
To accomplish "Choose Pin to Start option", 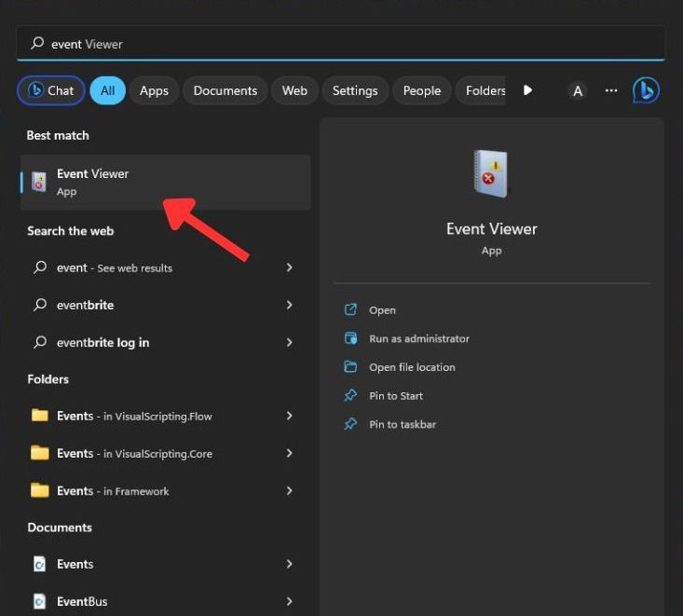I will (396, 395).
